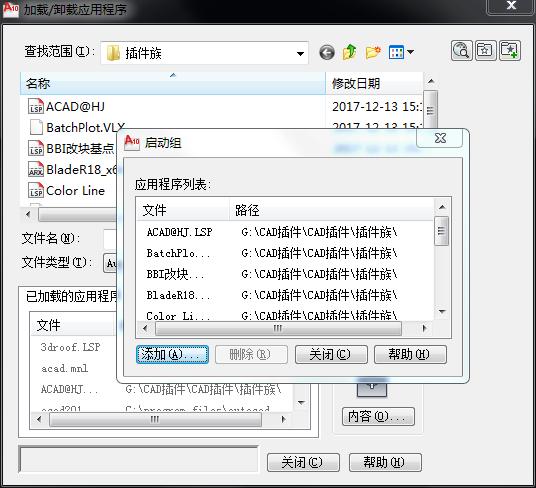The width and height of the screenshot is (536, 488).
Task: Click the startup list scroll-up arrow
Action: coord(442,207)
